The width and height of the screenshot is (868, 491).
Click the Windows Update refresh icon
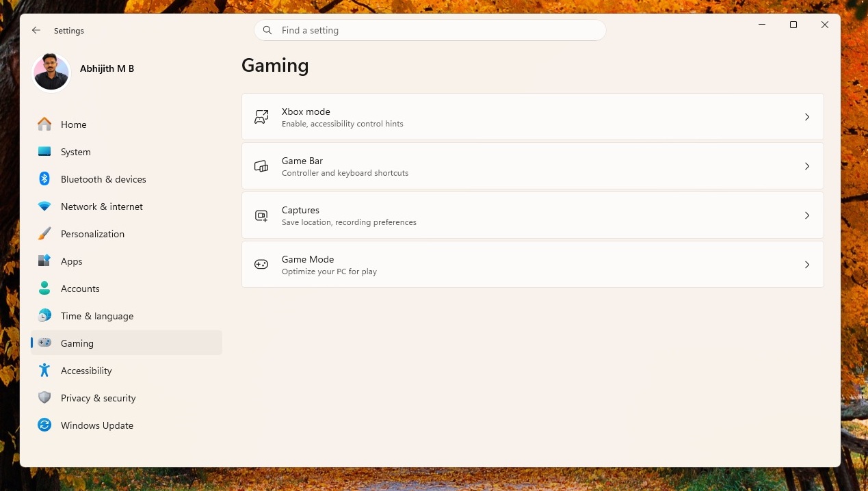click(x=44, y=425)
